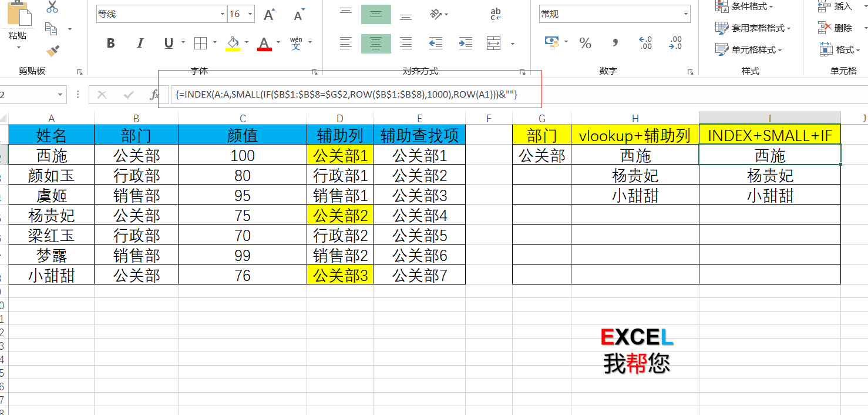Click the cell Borders icon
Image resolution: width=868 pixels, height=415 pixels.
tap(201, 43)
